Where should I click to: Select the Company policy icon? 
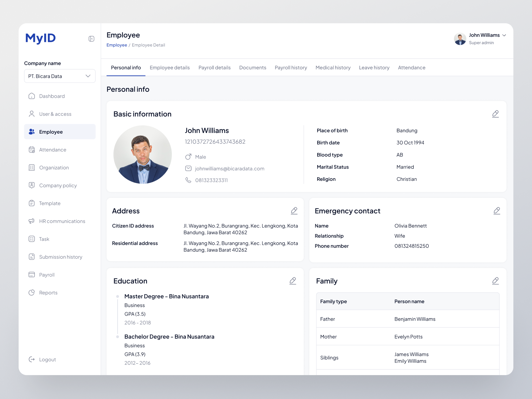pos(32,185)
